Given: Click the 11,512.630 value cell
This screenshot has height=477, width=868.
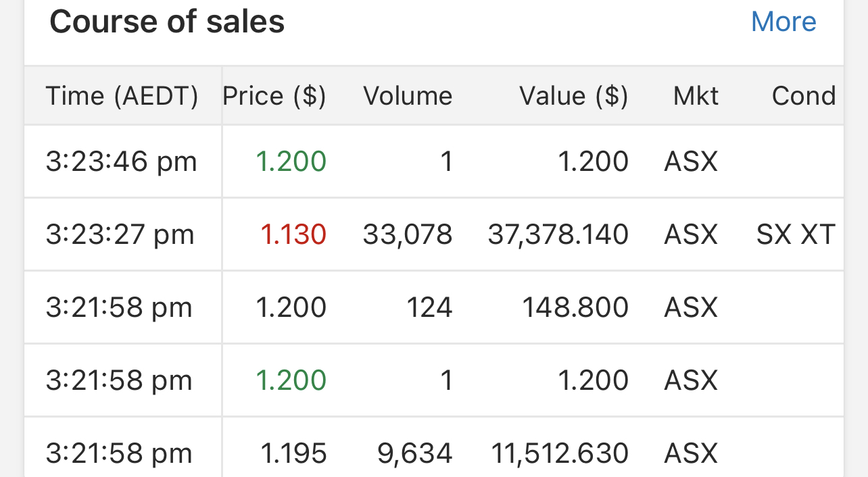Looking at the screenshot, I should (x=560, y=453).
